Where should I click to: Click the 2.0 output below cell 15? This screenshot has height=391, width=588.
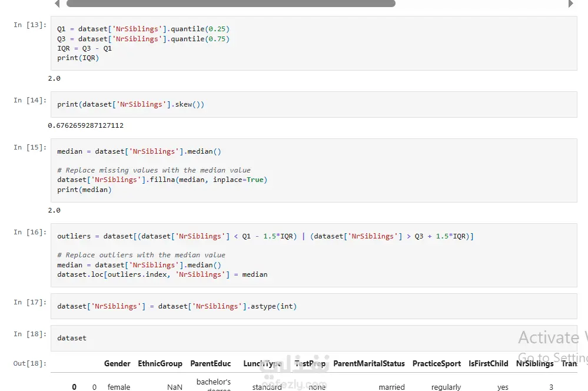pyautogui.click(x=54, y=210)
